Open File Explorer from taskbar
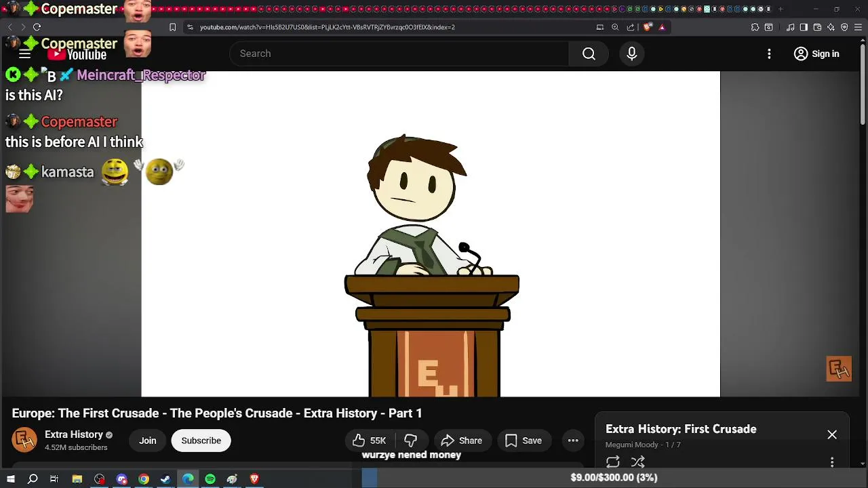This screenshot has height=488, width=868. [77, 479]
